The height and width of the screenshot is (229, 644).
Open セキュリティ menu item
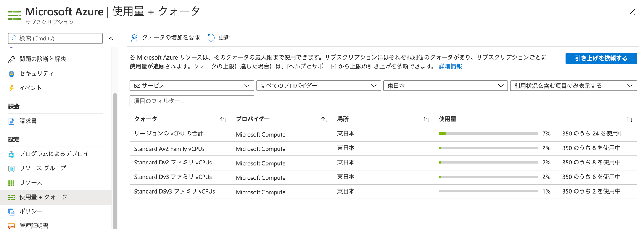tap(37, 74)
